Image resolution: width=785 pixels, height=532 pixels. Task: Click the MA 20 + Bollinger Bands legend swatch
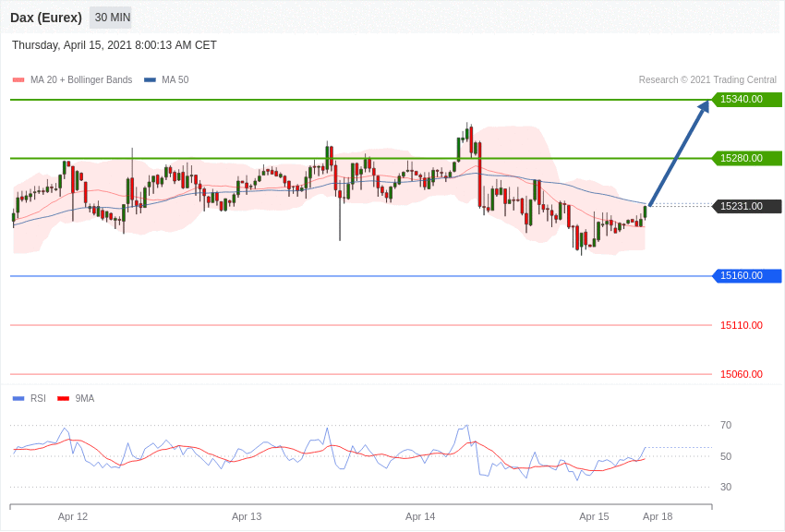click(x=18, y=79)
